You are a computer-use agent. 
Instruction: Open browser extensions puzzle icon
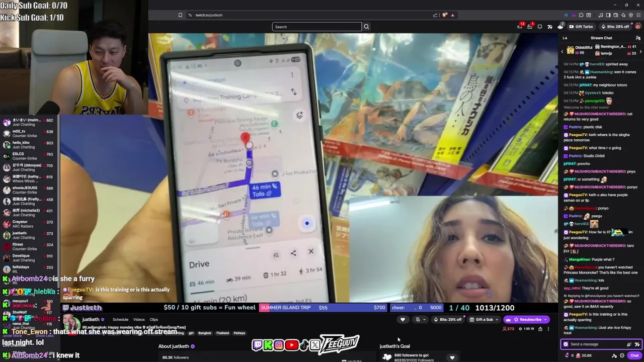click(x=581, y=15)
